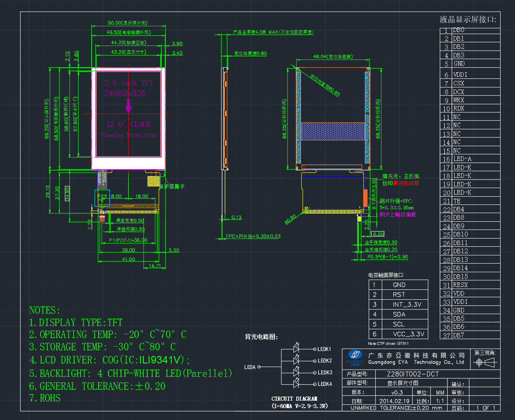
Task: Select the 'DB15' pin label
Action: point(460,277)
